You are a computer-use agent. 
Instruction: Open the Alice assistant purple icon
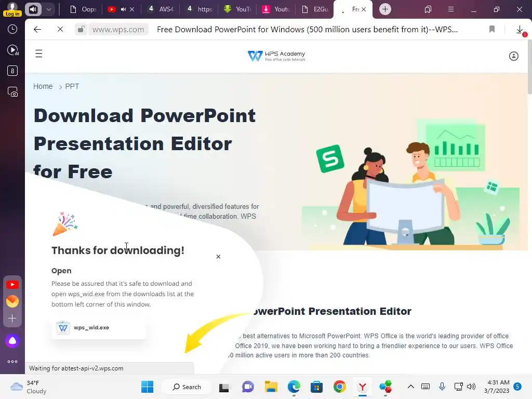12,341
